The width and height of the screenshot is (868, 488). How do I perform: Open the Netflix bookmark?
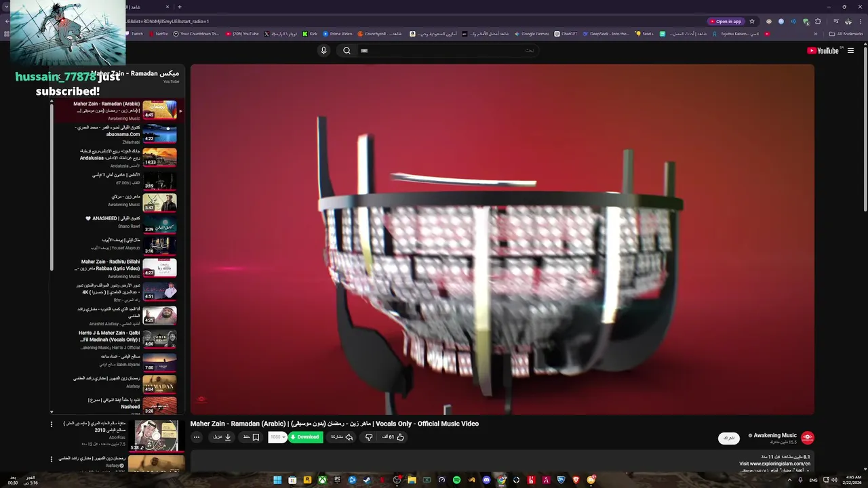pyautogui.click(x=159, y=33)
